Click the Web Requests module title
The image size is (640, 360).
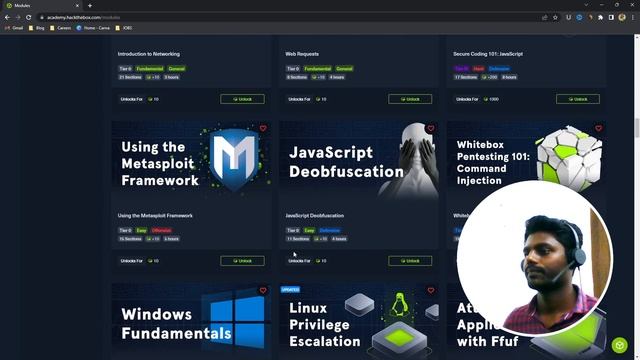pos(302,54)
